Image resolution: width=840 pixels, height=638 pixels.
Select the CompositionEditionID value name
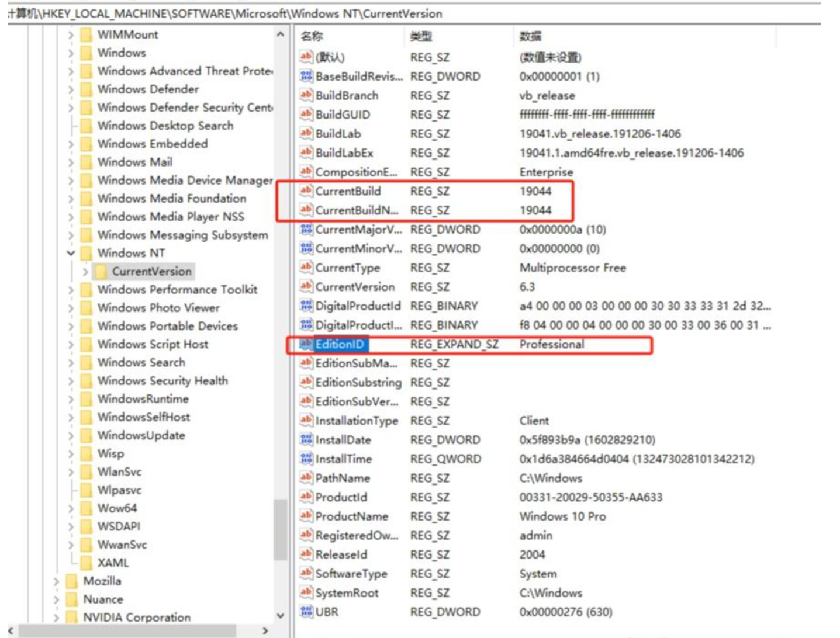tap(356, 172)
